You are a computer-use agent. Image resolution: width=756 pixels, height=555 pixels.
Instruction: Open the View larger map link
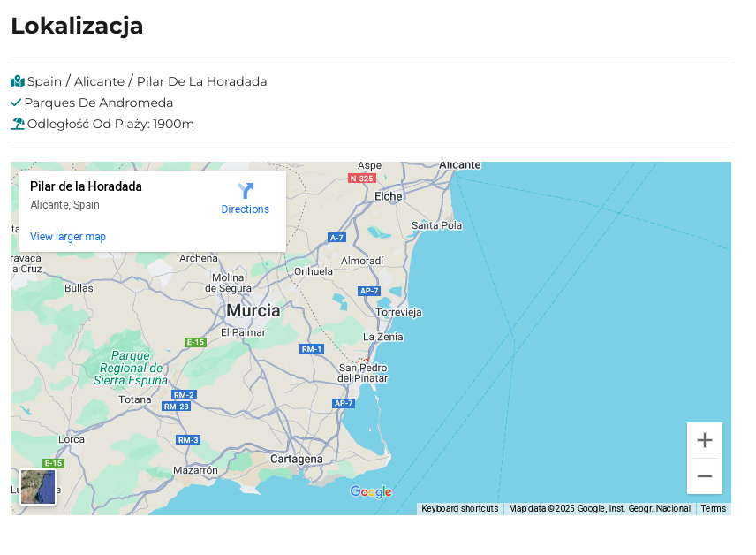click(x=68, y=237)
